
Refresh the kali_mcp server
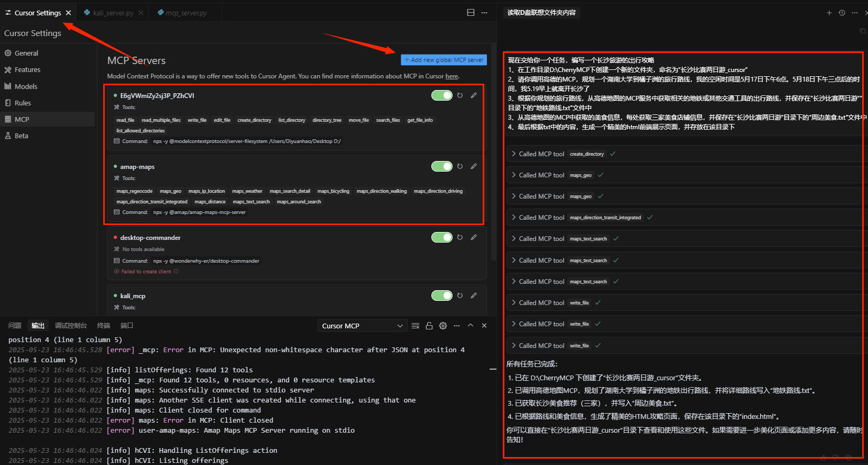click(x=460, y=296)
